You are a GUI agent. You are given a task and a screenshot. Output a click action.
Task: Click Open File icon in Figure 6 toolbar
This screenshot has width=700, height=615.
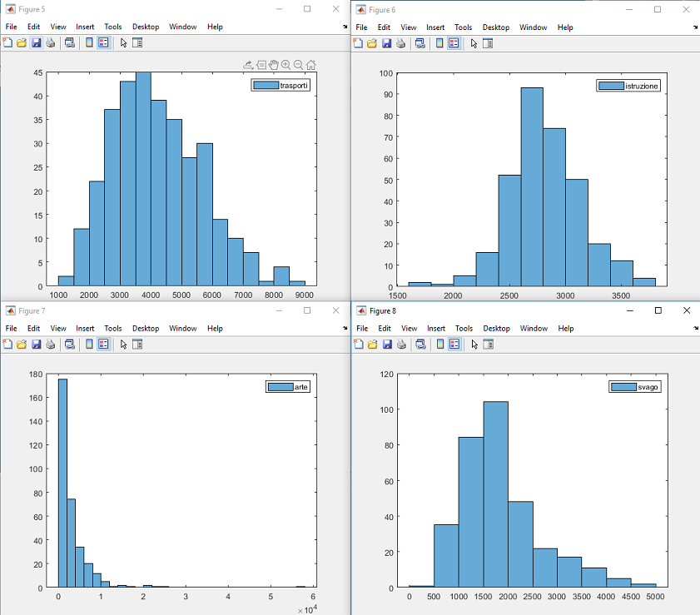pyautogui.click(x=372, y=43)
